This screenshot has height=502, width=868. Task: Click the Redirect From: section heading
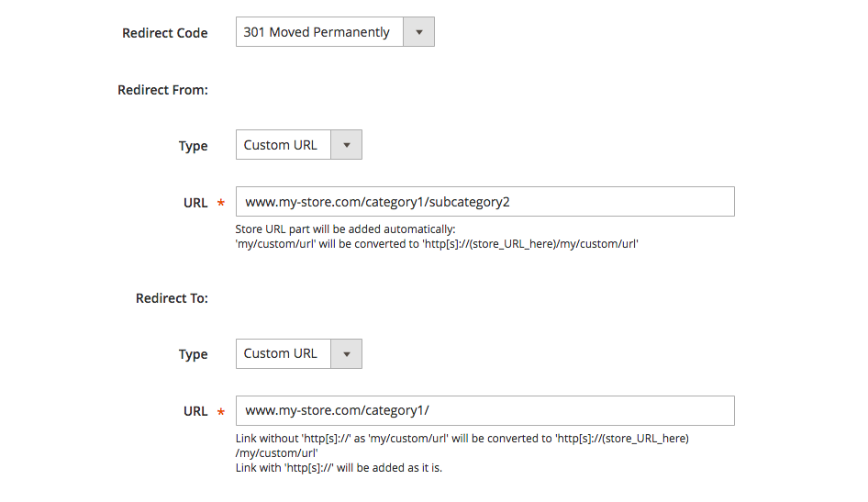pos(162,90)
